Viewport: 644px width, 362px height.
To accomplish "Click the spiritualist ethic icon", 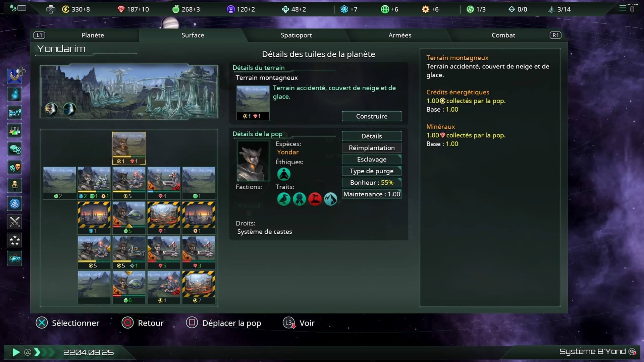I will click(284, 174).
